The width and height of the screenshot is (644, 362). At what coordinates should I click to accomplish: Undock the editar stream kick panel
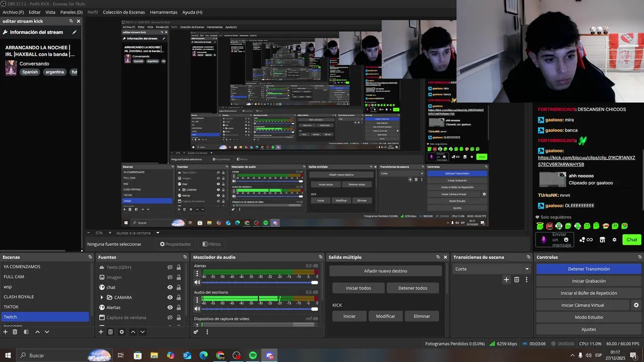pos(71,21)
